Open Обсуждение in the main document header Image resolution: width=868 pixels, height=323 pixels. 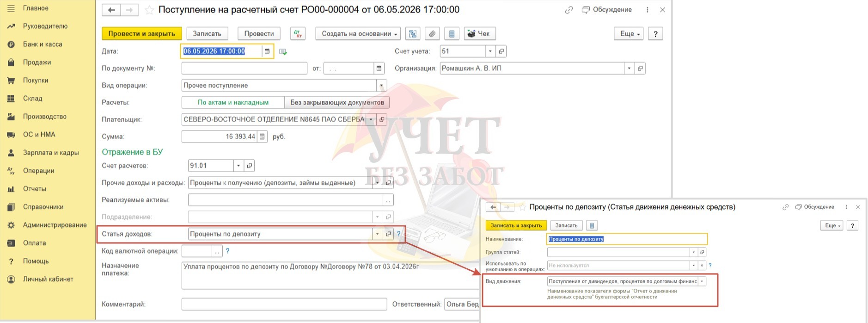click(607, 10)
